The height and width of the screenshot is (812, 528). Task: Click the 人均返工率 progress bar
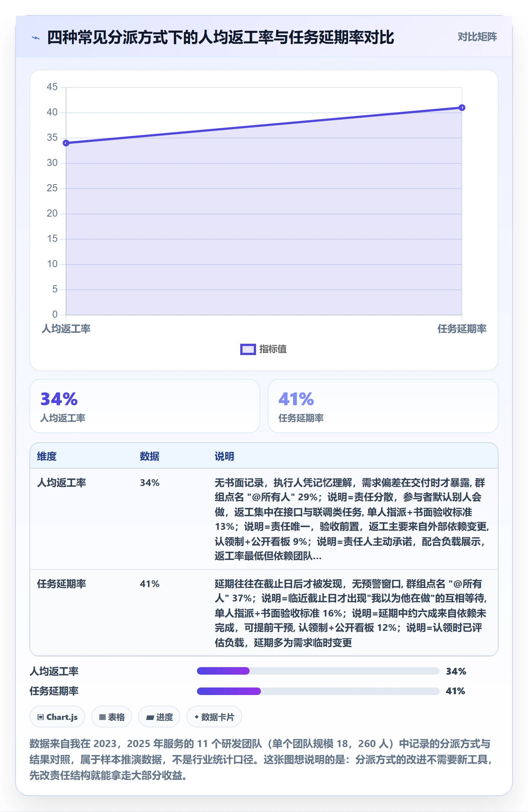pos(318,671)
